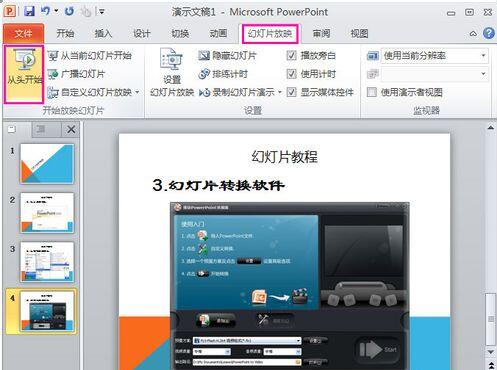Viewport: 497px width, 370px height.
Task: Minimize the ribbon with the caret icon
Action: [473, 33]
